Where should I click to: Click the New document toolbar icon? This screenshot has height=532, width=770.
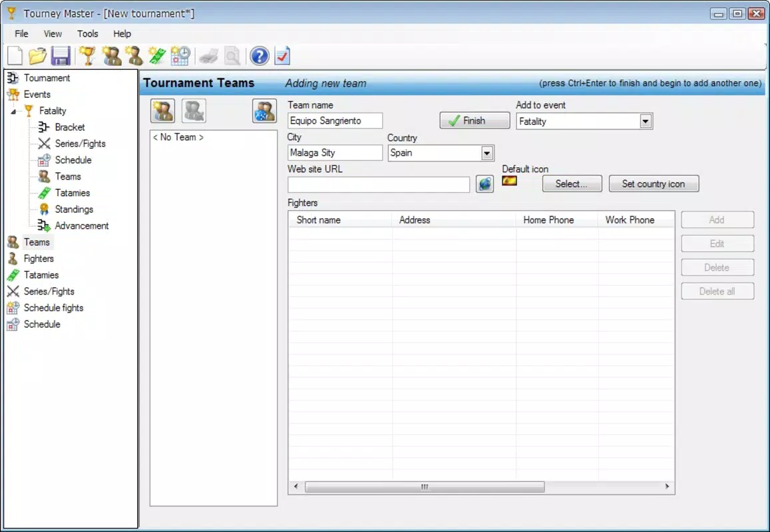pos(15,56)
